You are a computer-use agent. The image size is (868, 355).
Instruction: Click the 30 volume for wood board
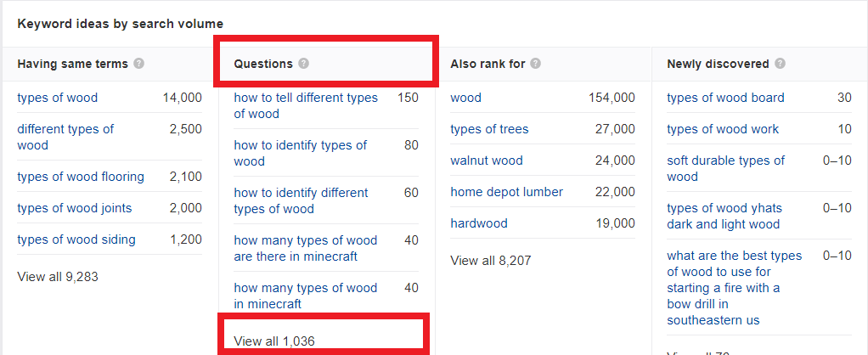pyautogui.click(x=845, y=98)
